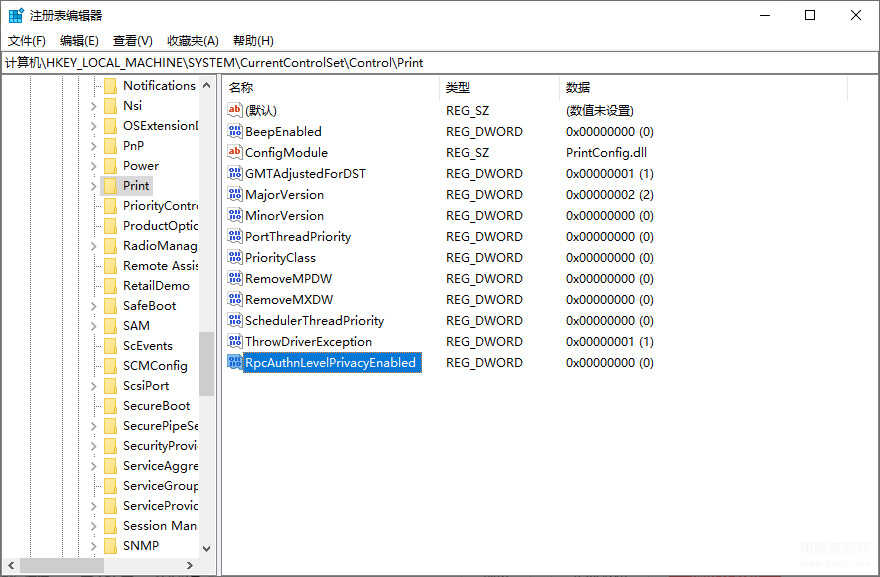Select the Remote Assistance key
Image resolution: width=880 pixels, height=577 pixels.
pyautogui.click(x=160, y=265)
